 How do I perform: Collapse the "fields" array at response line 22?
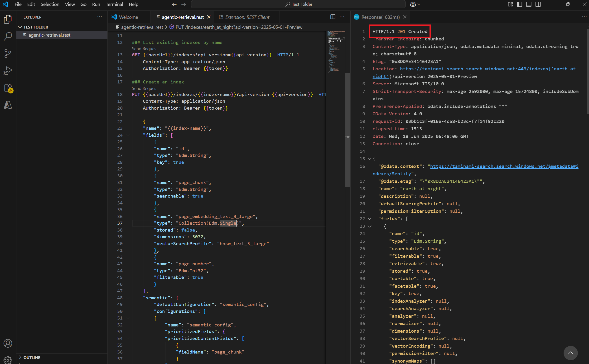[x=370, y=218]
